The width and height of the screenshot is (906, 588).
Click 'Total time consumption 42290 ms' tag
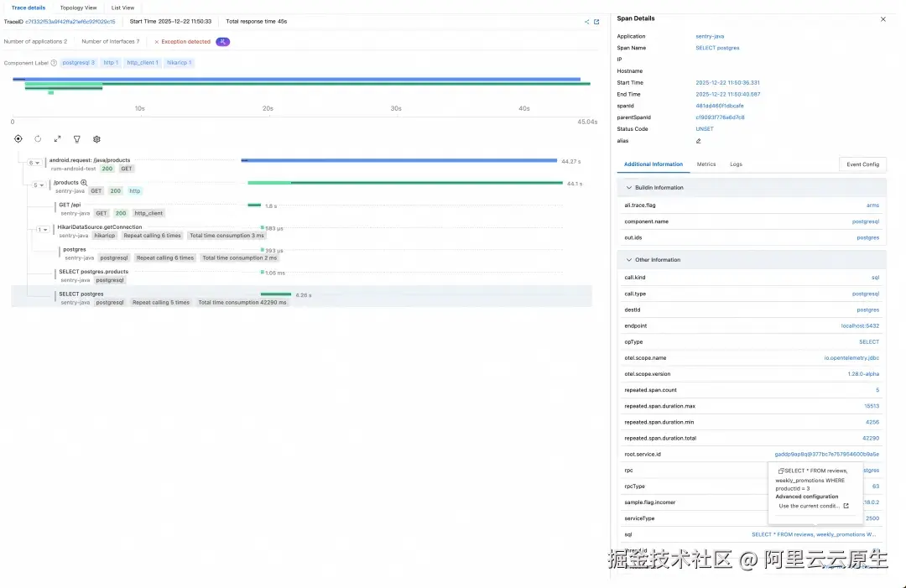[x=242, y=303]
